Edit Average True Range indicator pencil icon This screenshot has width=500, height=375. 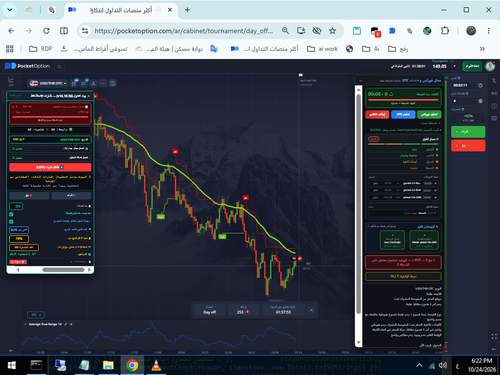point(66,324)
